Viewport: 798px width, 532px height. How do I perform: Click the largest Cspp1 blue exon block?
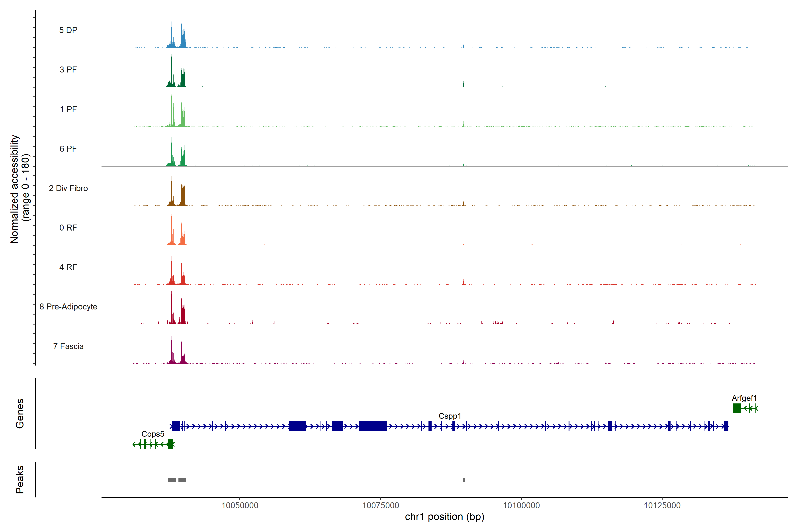coord(373,426)
